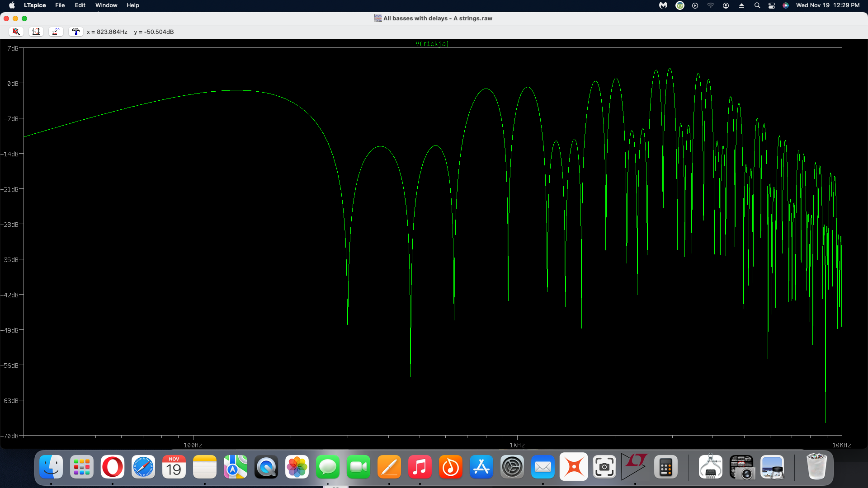Open Calendar from the Dock

174,467
